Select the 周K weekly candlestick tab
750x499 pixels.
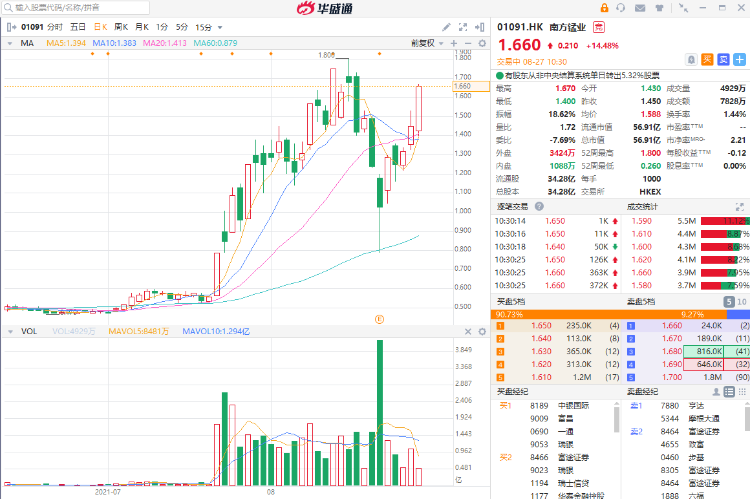[x=121, y=27]
